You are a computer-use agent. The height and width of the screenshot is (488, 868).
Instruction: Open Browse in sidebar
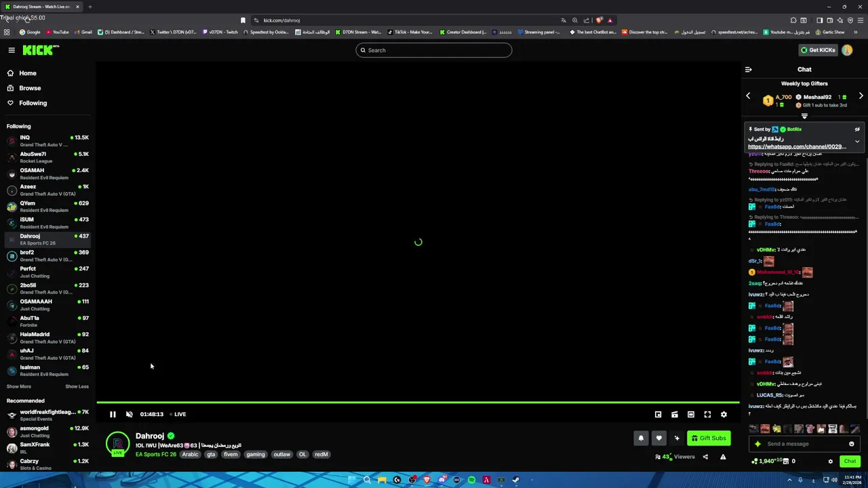tap(30, 88)
